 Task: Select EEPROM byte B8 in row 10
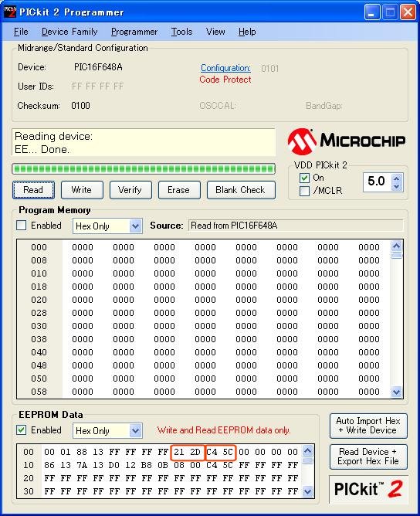(147, 465)
